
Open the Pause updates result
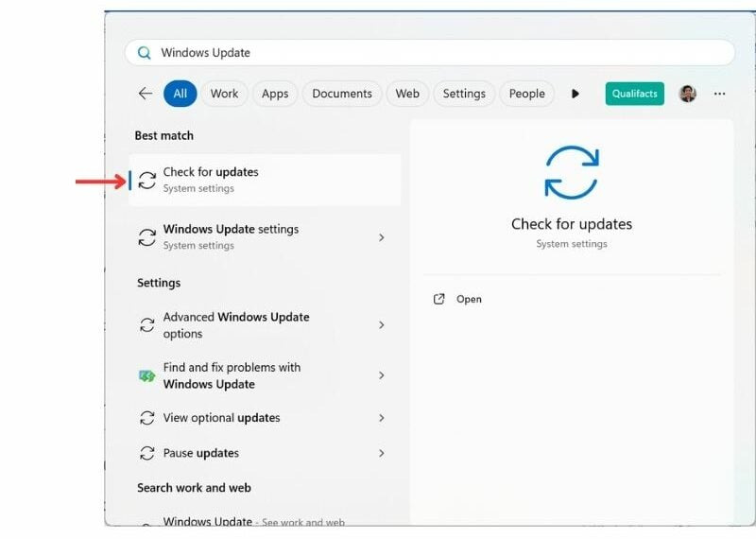click(265, 453)
